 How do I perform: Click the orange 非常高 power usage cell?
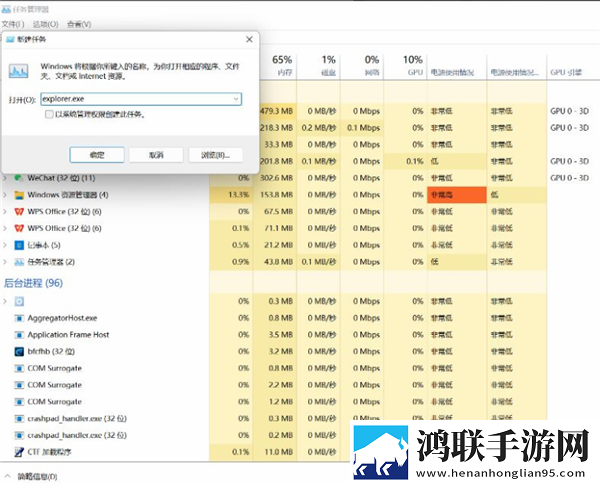click(x=457, y=195)
